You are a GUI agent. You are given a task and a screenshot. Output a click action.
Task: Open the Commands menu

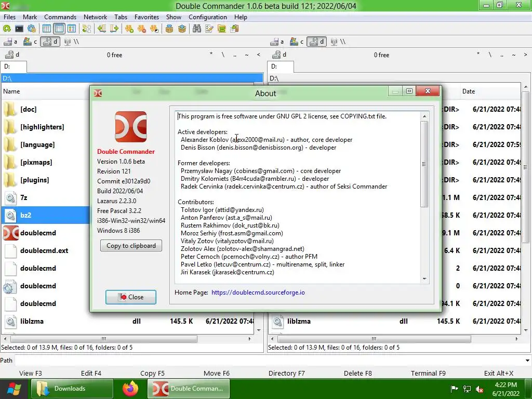pyautogui.click(x=60, y=17)
